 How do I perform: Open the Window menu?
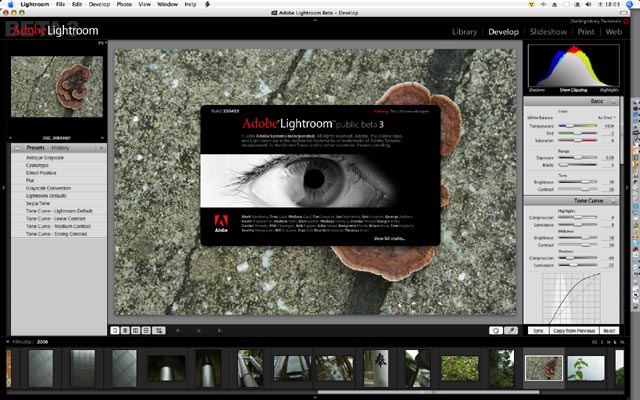click(x=167, y=4)
